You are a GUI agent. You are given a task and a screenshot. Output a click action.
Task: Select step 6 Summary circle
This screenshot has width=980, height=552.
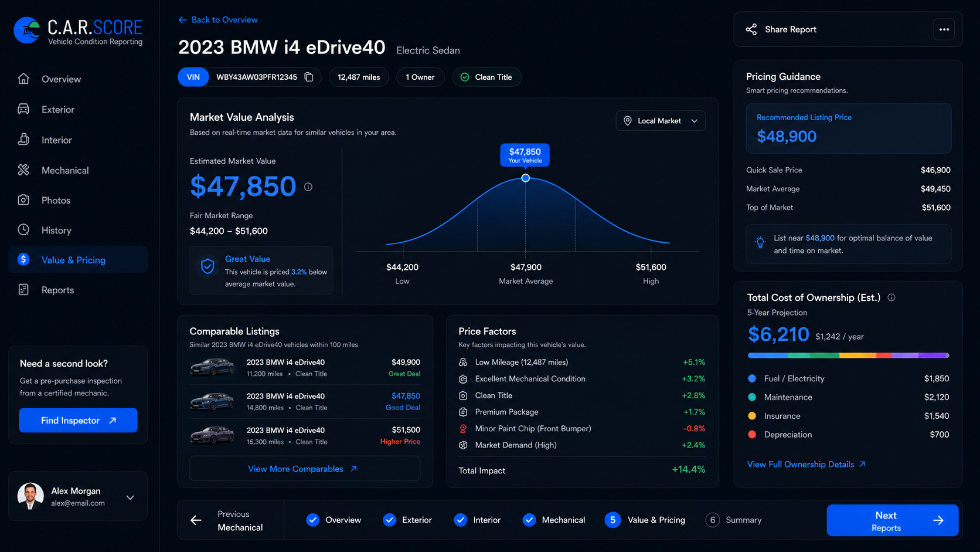713,520
